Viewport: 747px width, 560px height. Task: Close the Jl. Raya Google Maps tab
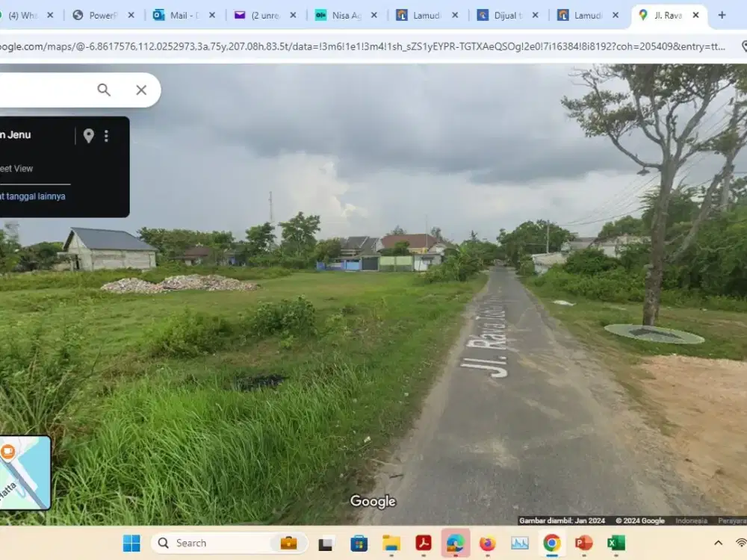click(x=695, y=15)
